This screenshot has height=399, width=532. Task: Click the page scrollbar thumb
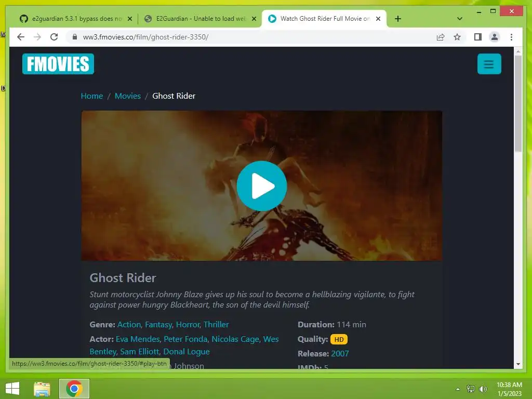(x=518, y=103)
